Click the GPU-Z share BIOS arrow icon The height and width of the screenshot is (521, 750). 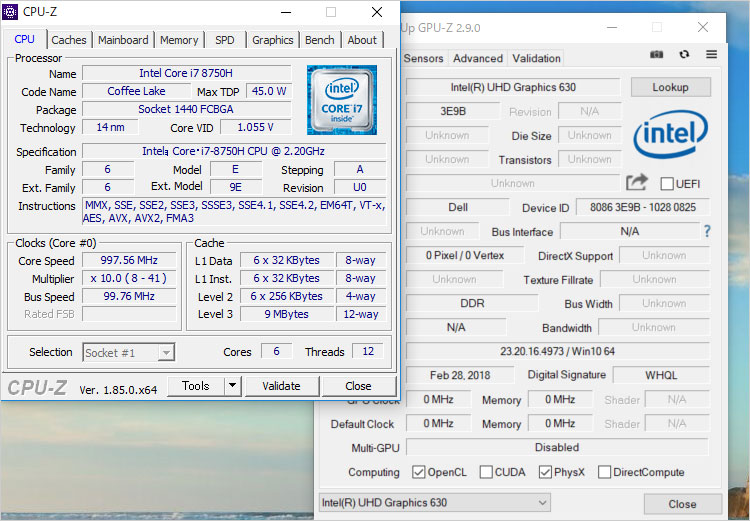[637, 182]
